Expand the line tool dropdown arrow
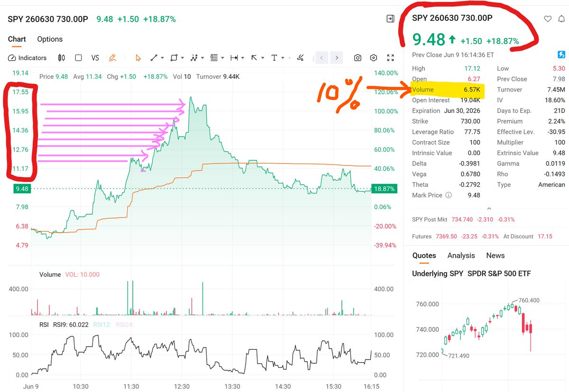Image resolution: width=569 pixels, height=392 pixels. tap(163, 58)
